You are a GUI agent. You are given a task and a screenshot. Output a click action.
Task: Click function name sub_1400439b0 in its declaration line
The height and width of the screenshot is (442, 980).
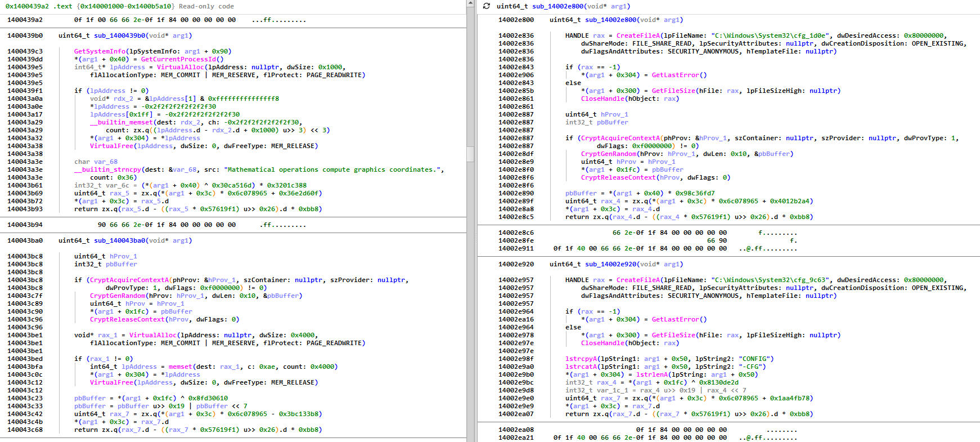click(x=120, y=35)
